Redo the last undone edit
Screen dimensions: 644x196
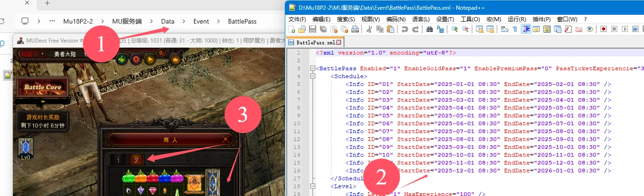tap(416, 29)
